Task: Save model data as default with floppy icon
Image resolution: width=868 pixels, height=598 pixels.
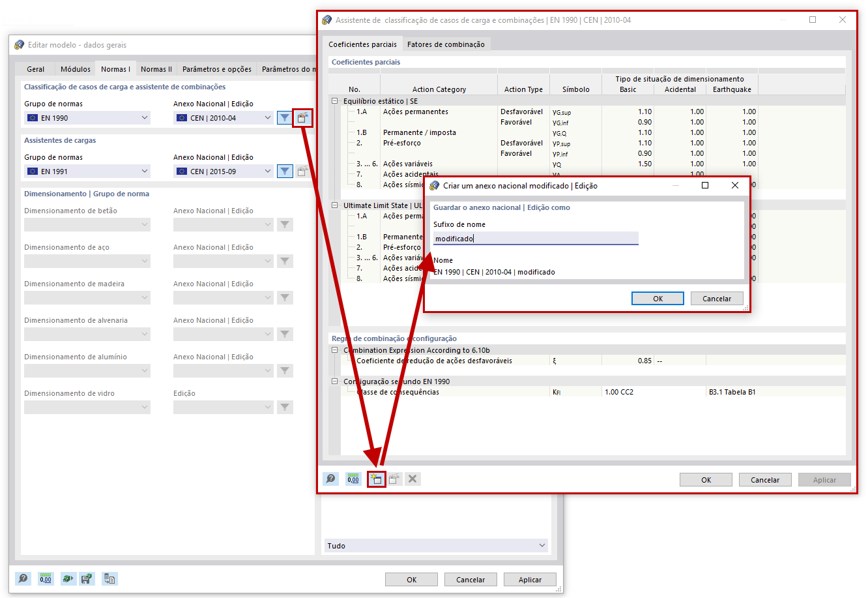Action: click(87, 578)
